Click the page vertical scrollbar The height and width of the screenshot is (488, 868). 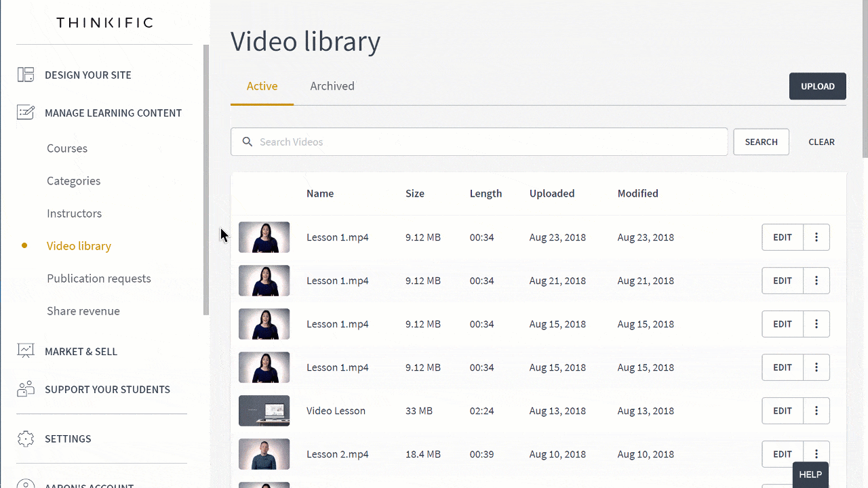[x=865, y=79]
